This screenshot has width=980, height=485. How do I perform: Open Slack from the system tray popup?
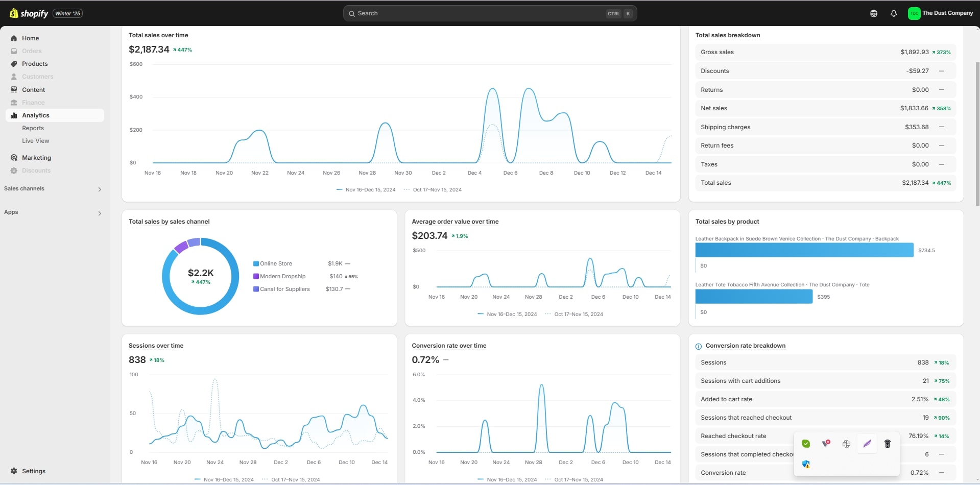pyautogui.click(x=846, y=444)
